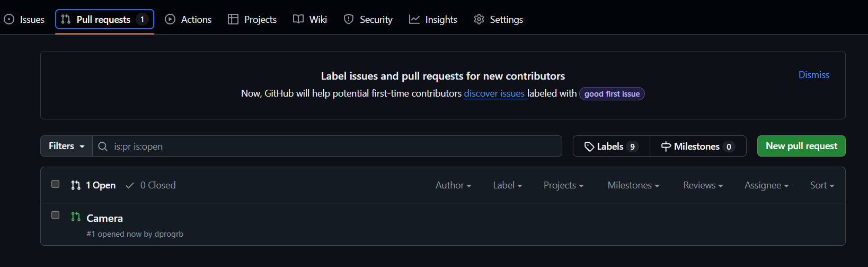This screenshot has width=868, height=267.
Task: Check the select-all pull requests checkbox
Action: (55, 184)
